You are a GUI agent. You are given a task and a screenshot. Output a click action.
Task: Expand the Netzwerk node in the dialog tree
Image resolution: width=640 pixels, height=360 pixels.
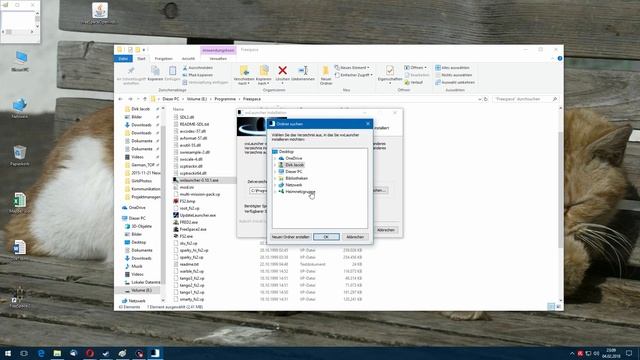click(275, 185)
